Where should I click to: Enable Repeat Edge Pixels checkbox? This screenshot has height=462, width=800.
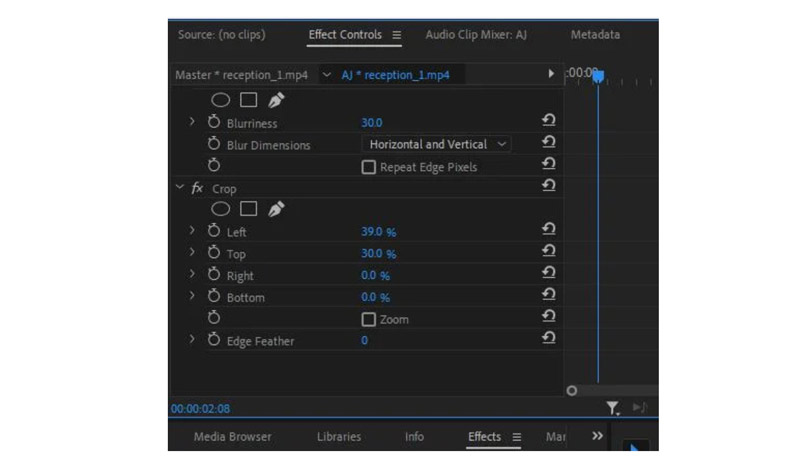(368, 167)
